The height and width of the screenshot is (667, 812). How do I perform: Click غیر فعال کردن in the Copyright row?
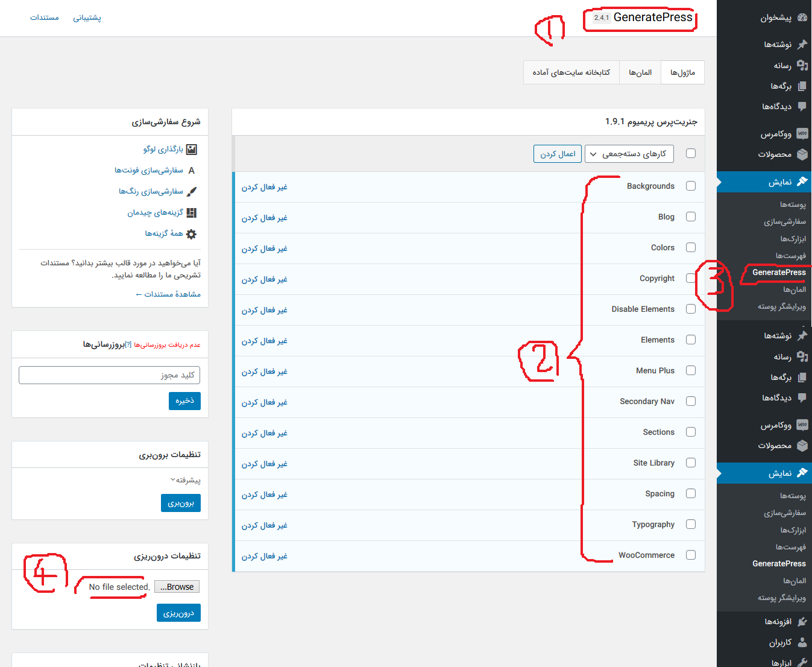coord(265,279)
